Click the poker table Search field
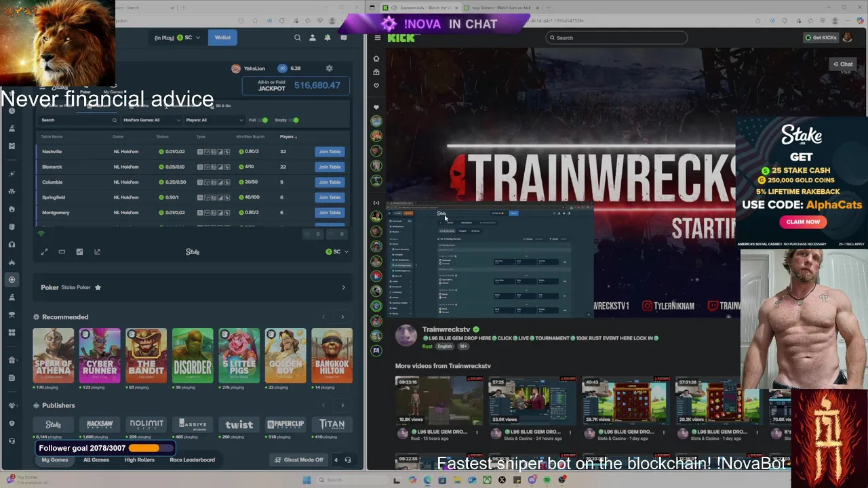 pyautogui.click(x=78, y=121)
